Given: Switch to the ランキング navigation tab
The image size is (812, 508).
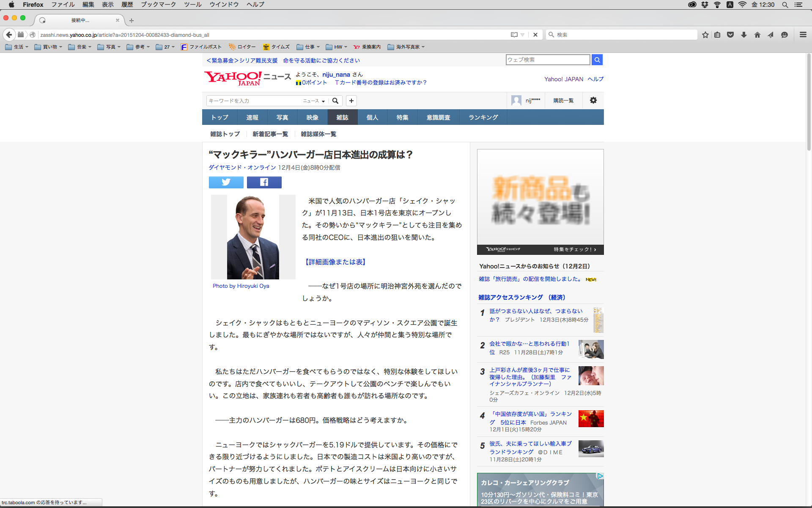Looking at the screenshot, I should click(483, 117).
